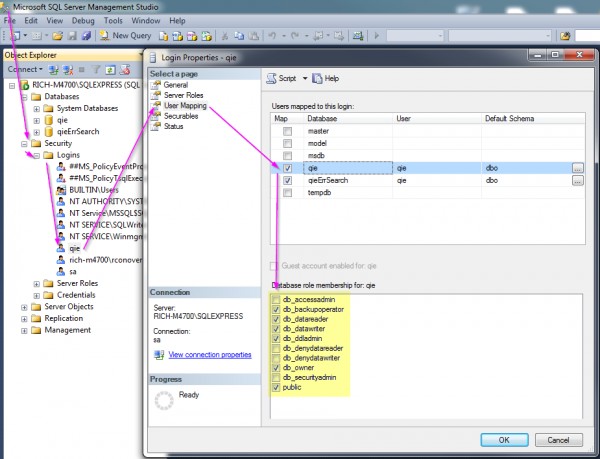Enable the db_accessadmin role checkbox

(x=276, y=299)
